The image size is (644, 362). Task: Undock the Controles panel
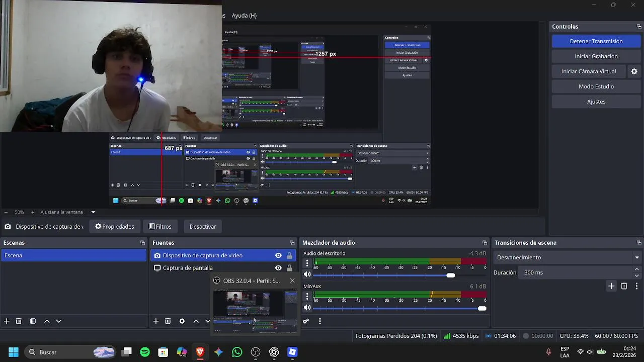(x=639, y=27)
